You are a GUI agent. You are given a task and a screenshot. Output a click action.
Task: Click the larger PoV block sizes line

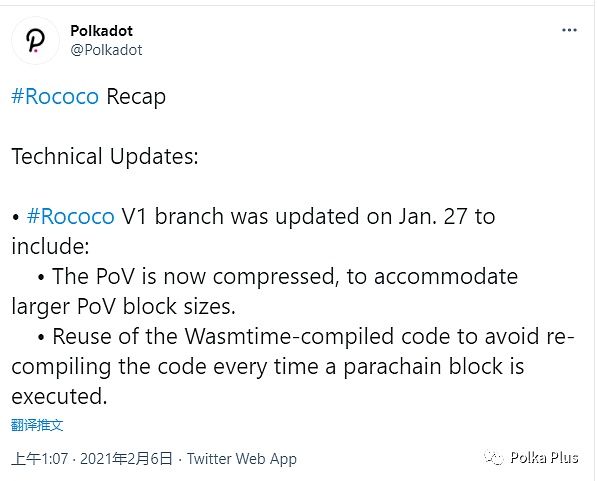coord(123,306)
